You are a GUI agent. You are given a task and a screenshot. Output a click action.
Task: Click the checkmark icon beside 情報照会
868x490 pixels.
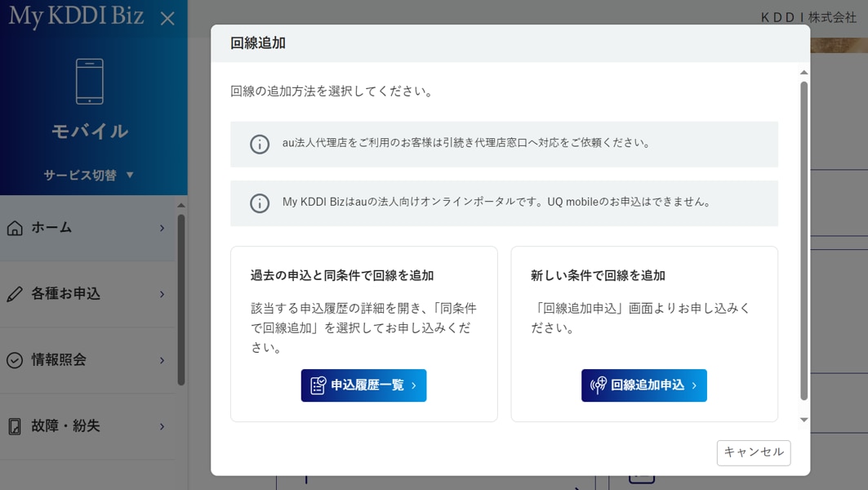[x=15, y=360]
